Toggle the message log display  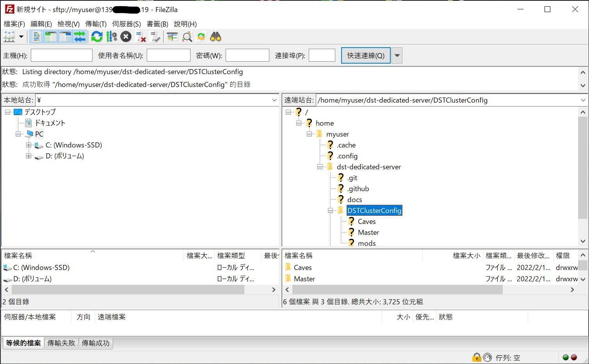[x=36, y=37]
